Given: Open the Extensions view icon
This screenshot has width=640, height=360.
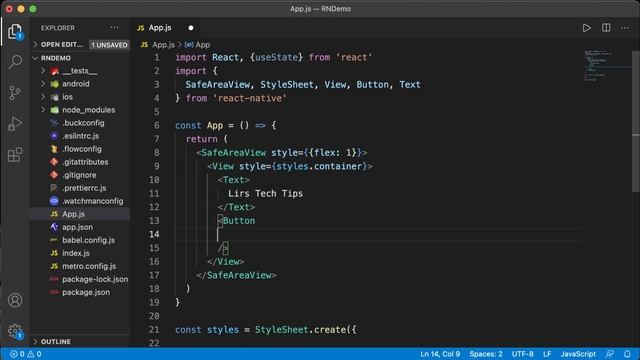Looking at the screenshot, I should click(x=15, y=155).
